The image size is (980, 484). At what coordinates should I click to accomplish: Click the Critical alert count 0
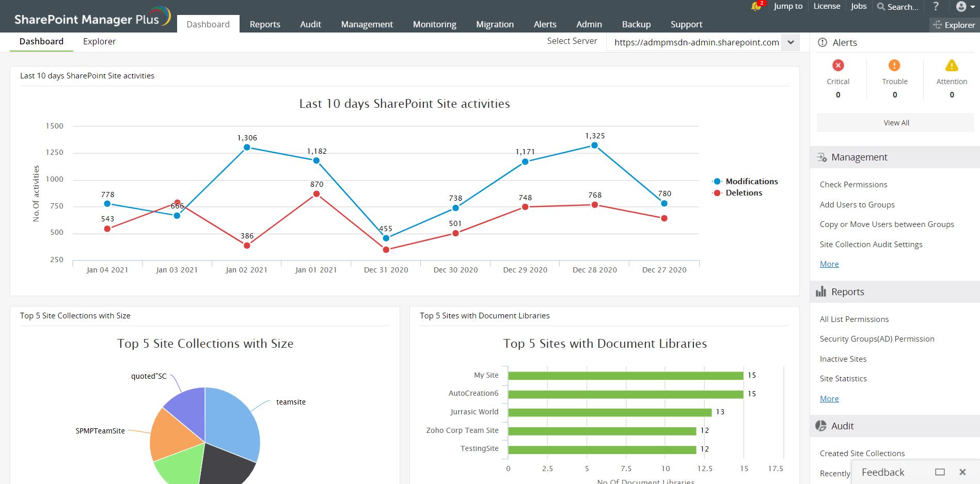pyautogui.click(x=838, y=95)
